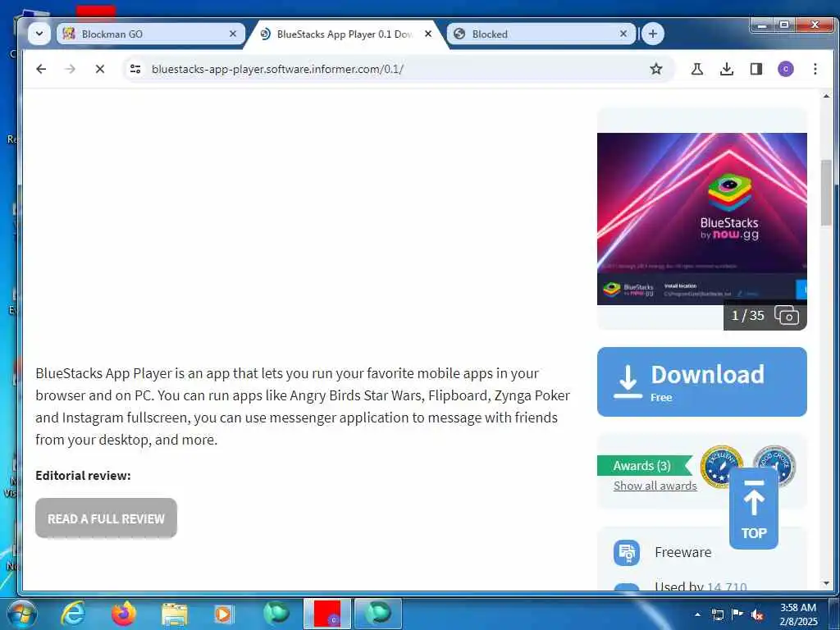Click the forward navigation arrow
The height and width of the screenshot is (630, 840).
[71, 69]
